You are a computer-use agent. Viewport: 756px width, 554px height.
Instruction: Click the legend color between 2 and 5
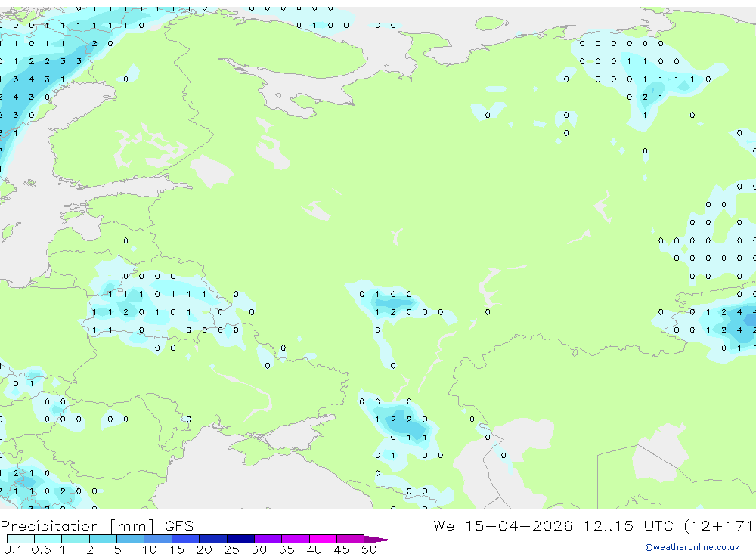coord(103,539)
